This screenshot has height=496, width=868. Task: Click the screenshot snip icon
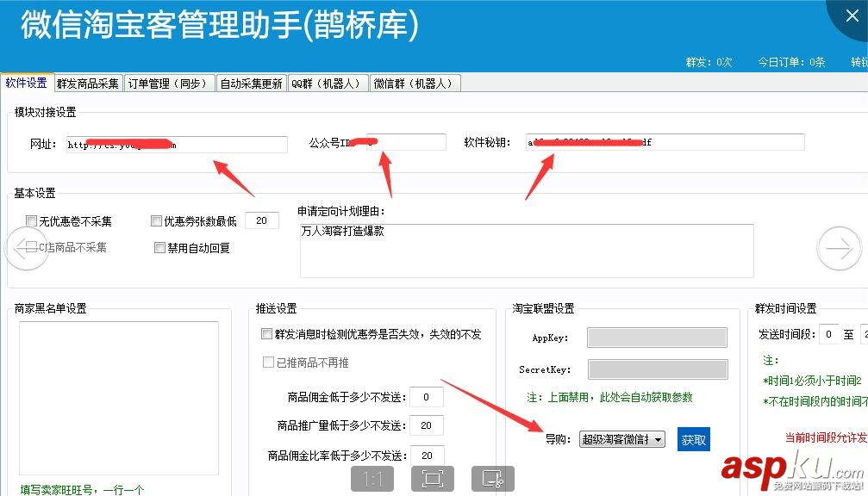coord(493,479)
